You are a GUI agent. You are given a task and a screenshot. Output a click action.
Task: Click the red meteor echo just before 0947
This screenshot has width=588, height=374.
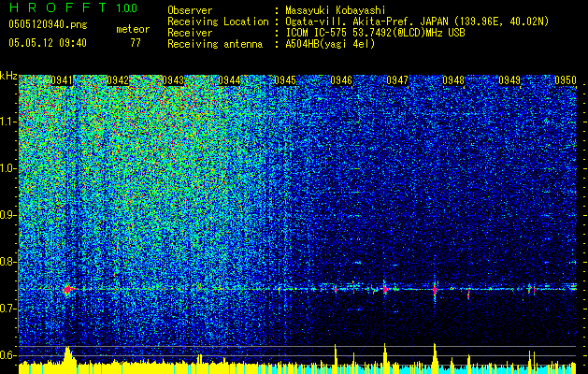click(385, 289)
